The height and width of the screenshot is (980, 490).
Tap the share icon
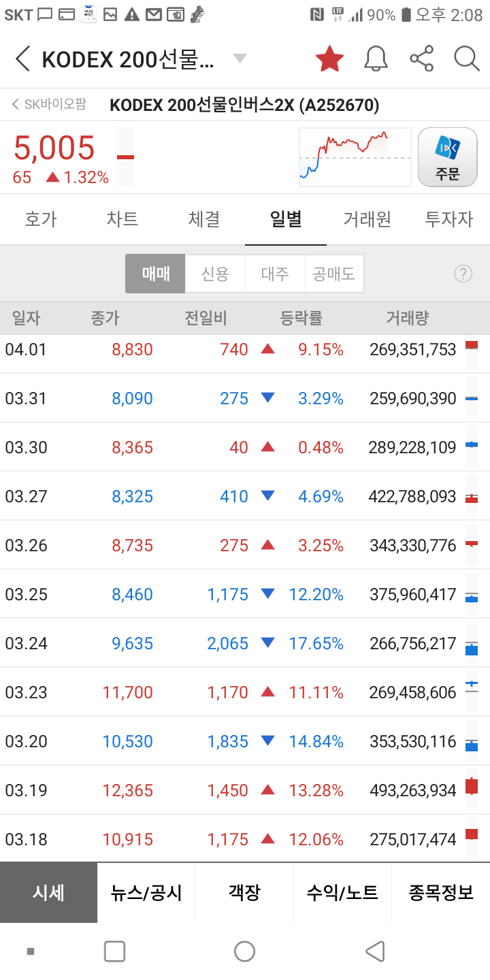tap(422, 59)
